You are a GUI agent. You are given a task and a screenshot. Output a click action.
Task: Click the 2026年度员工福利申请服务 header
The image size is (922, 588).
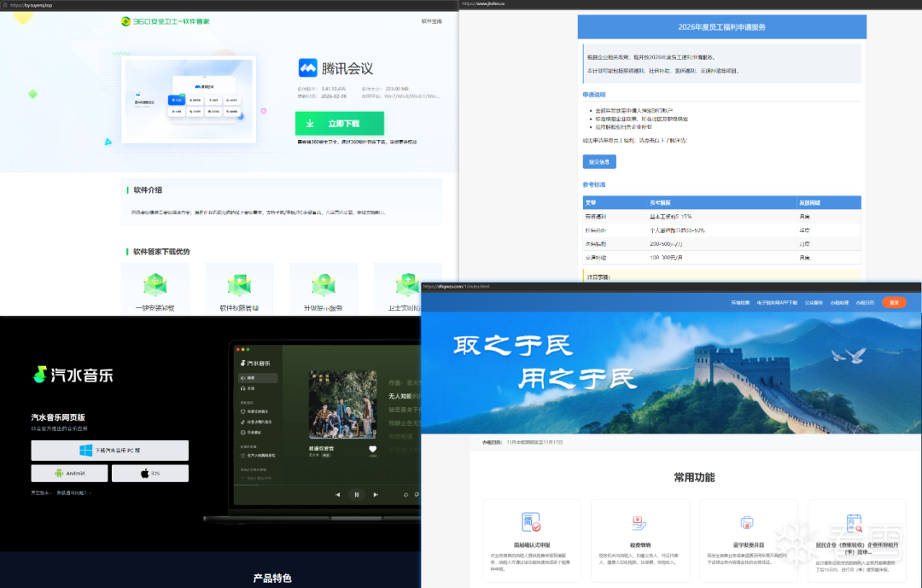(x=721, y=27)
